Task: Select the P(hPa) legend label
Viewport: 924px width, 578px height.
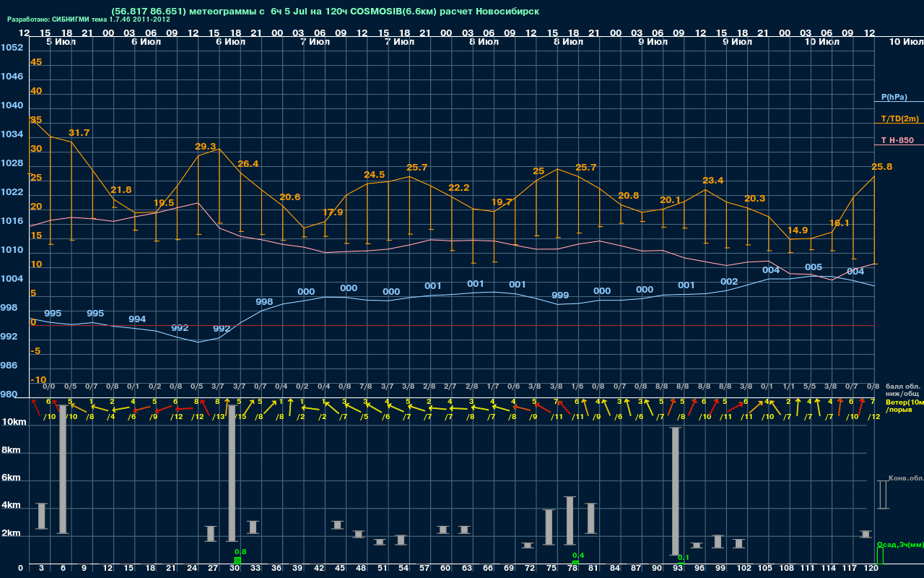Action: coord(894,97)
